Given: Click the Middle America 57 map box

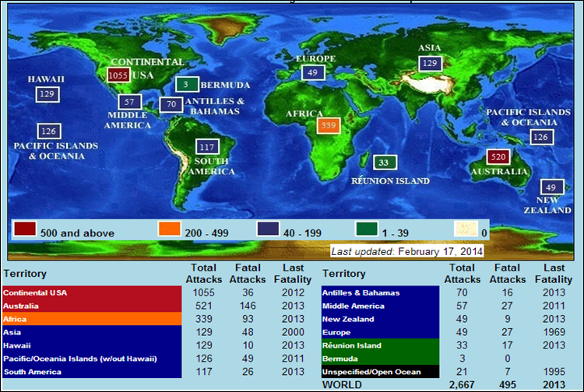Looking at the screenshot, I should coord(130,102).
